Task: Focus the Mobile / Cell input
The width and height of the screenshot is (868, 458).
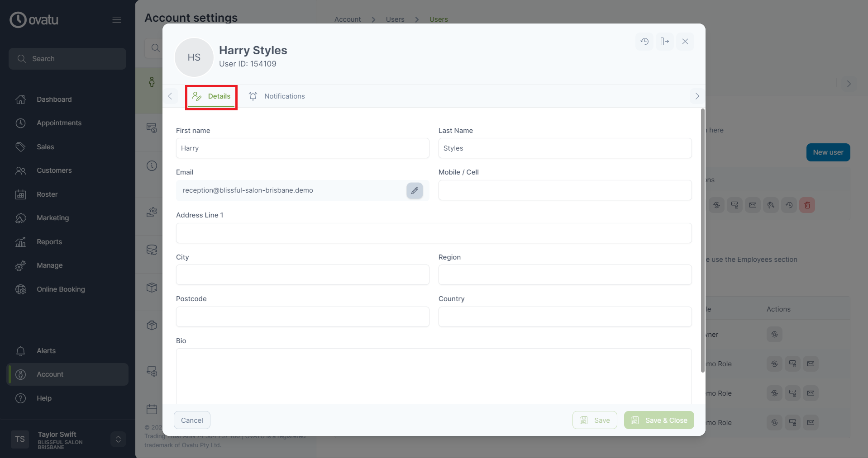Action: 564,190
